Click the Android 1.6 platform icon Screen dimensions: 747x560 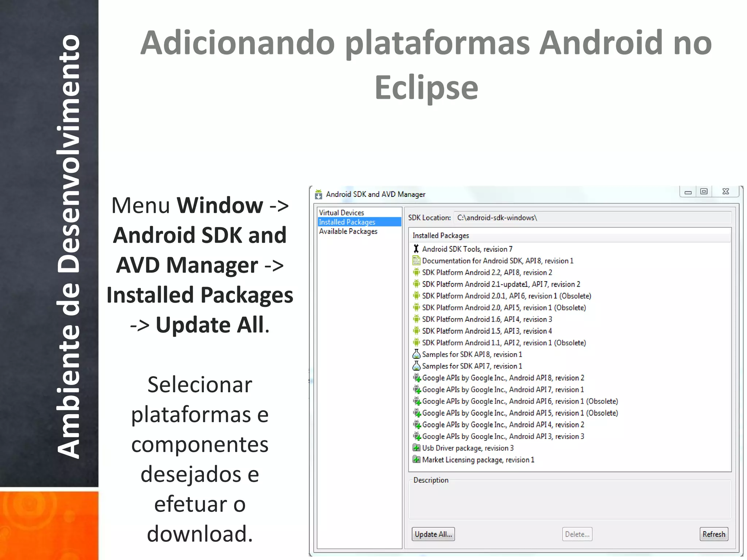pos(416,319)
